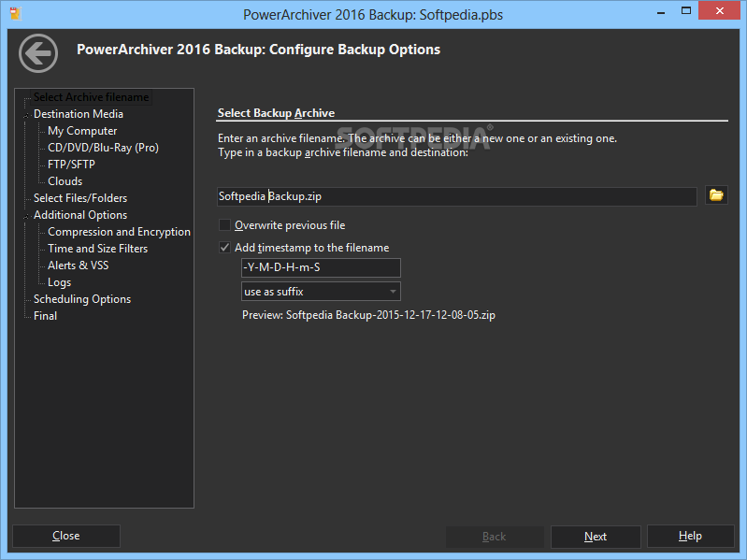Maximize the PowerArchiver window

pyautogui.click(x=686, y=11)
